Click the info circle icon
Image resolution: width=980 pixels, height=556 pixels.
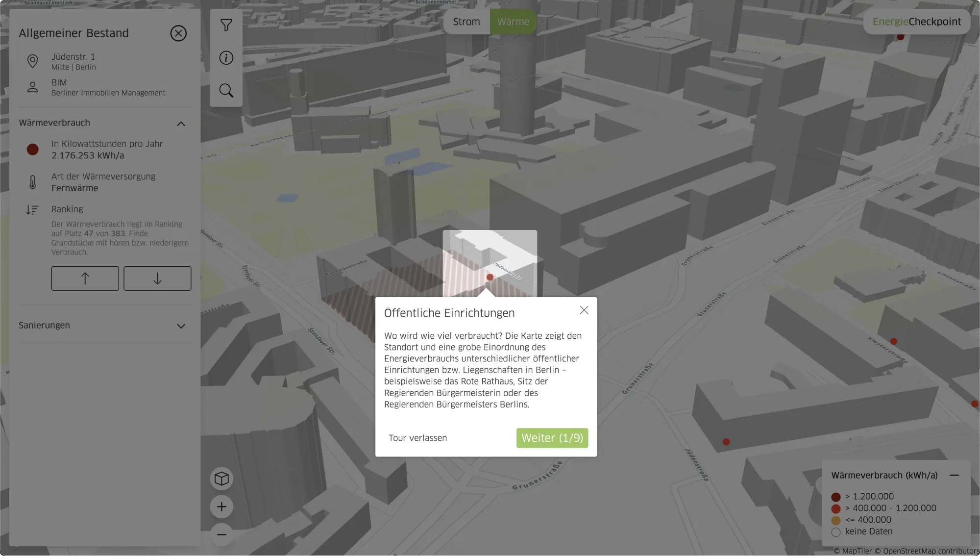pos(226,58)
